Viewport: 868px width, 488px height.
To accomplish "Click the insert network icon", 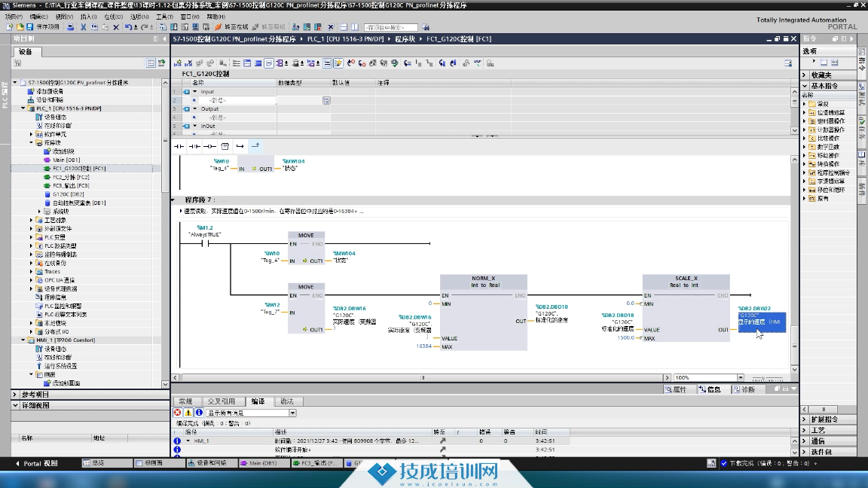I will [178, 63].
